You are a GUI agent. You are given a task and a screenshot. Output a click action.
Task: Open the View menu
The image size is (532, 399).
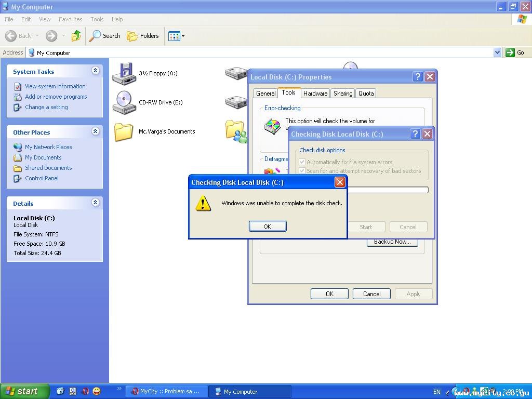click(x=45, y=19)
